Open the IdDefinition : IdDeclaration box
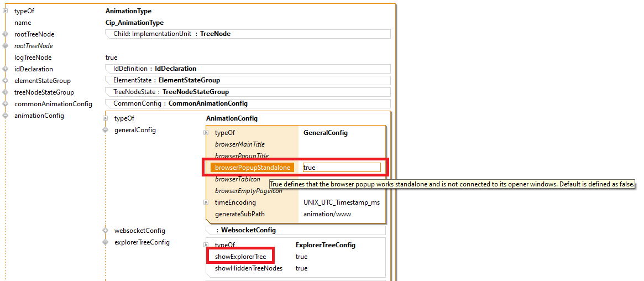The width and height of the screenshot is (644, 281). click(x=248, y=69)
